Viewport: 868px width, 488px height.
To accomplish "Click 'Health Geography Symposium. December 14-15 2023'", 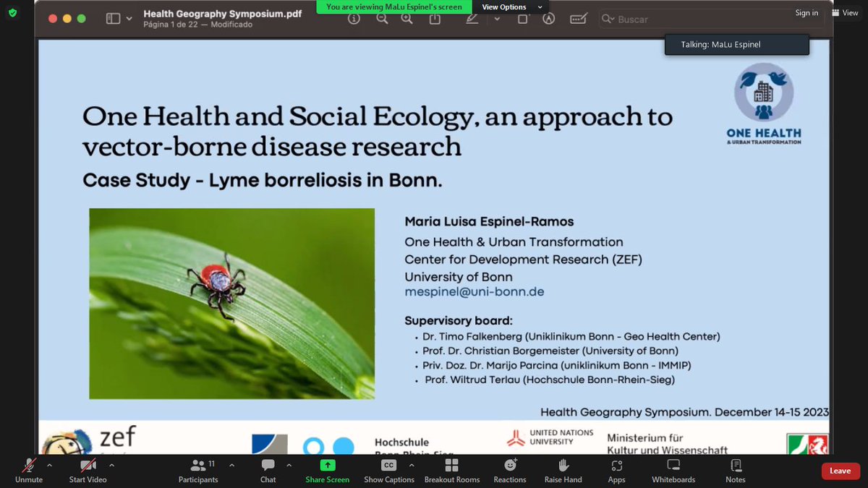I will [684, 412].
